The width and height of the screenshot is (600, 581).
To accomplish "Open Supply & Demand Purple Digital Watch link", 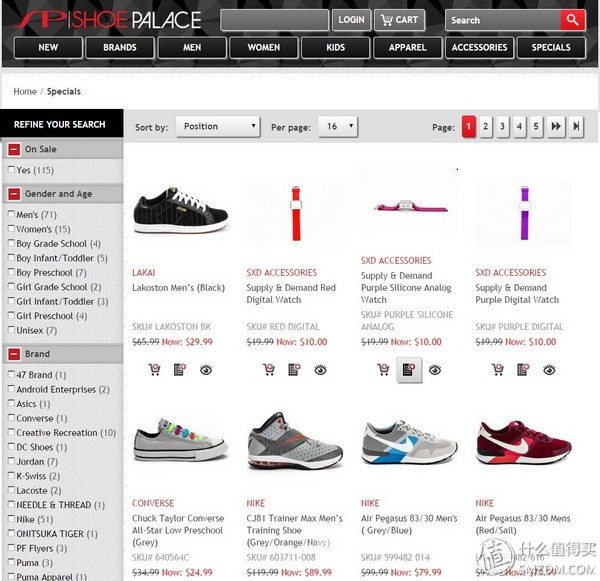I will pos(517,294).
